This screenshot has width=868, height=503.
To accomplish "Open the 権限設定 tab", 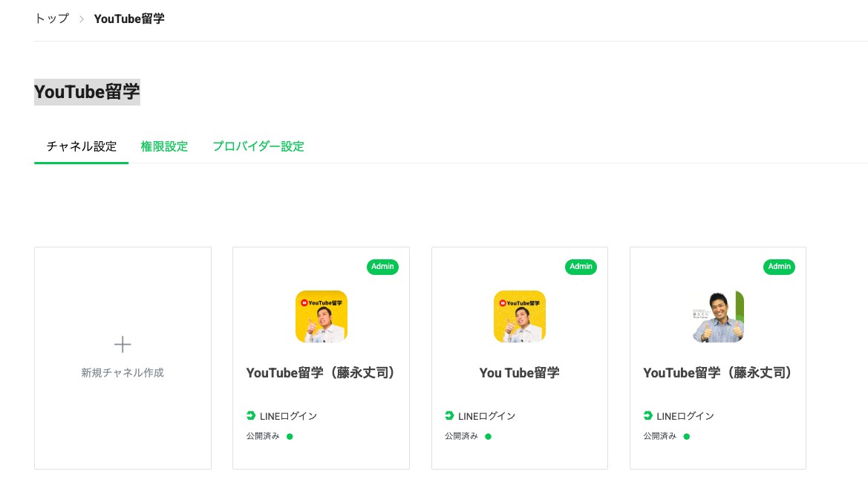I will tap(164, 146).
